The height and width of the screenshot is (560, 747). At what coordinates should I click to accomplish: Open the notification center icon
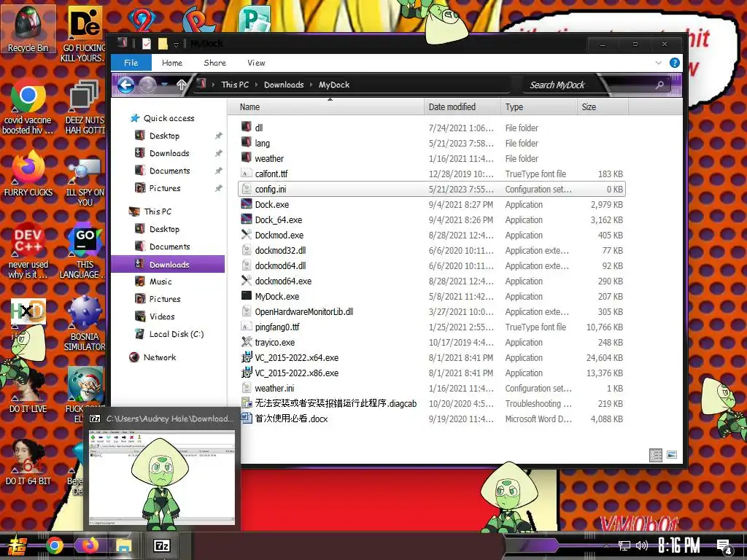pyautogui.click(x=724, y=547)
